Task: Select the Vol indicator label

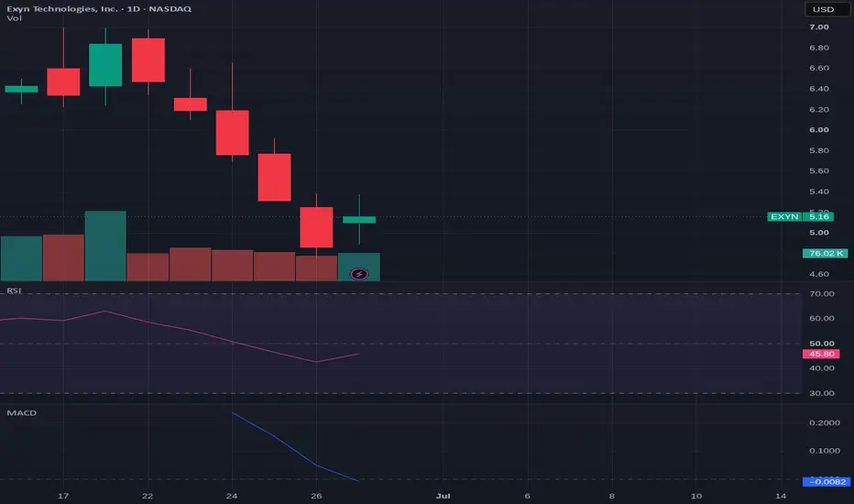Action: coord(15,18)
